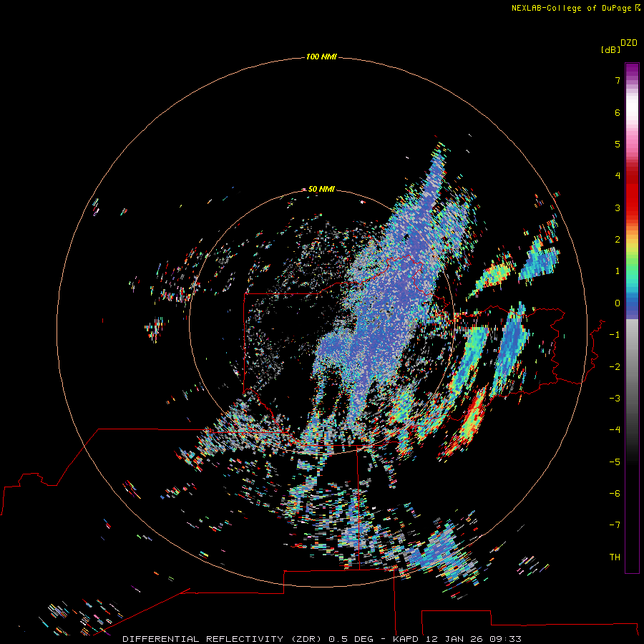
Task: Click the 1 value on color scale
Action: point(618,271)
